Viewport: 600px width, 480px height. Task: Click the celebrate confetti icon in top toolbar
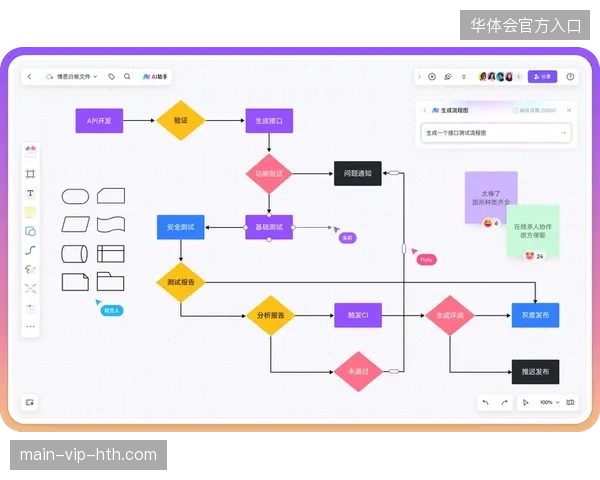448,77
